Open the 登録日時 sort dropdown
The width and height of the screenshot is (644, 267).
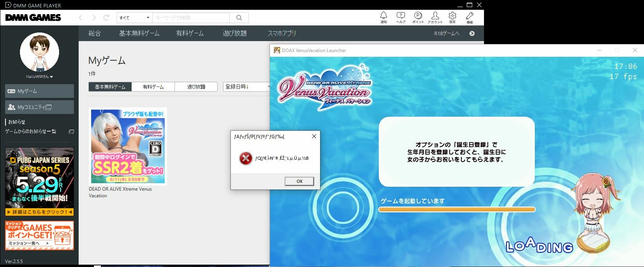click(x=247, y=87)
